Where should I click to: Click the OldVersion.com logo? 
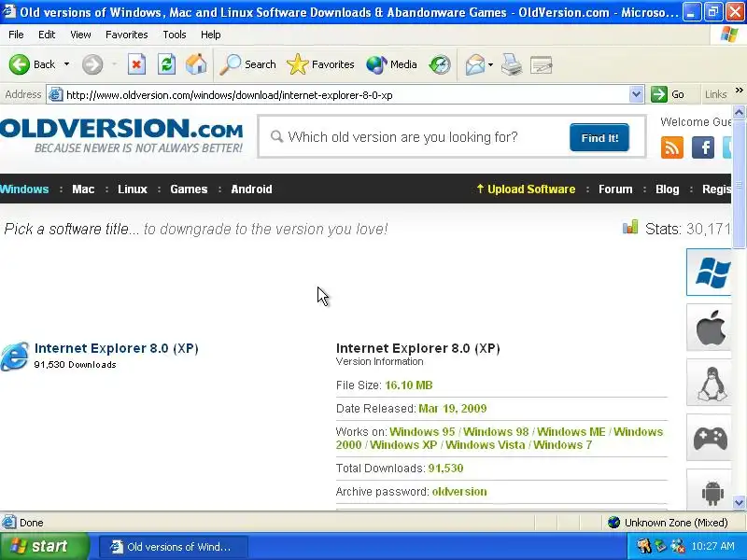click(x=121, y=135)
